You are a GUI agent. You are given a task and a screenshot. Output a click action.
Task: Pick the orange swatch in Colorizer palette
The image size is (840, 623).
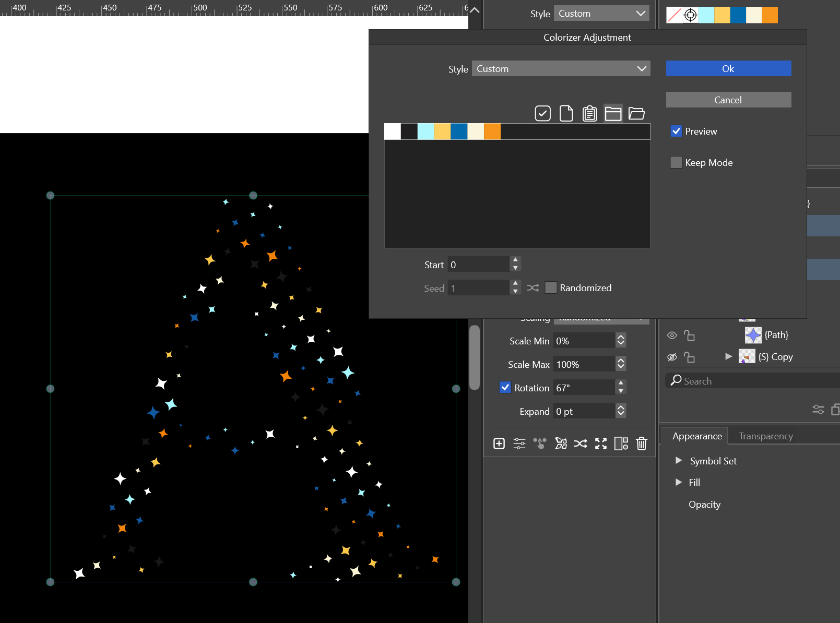492,131
